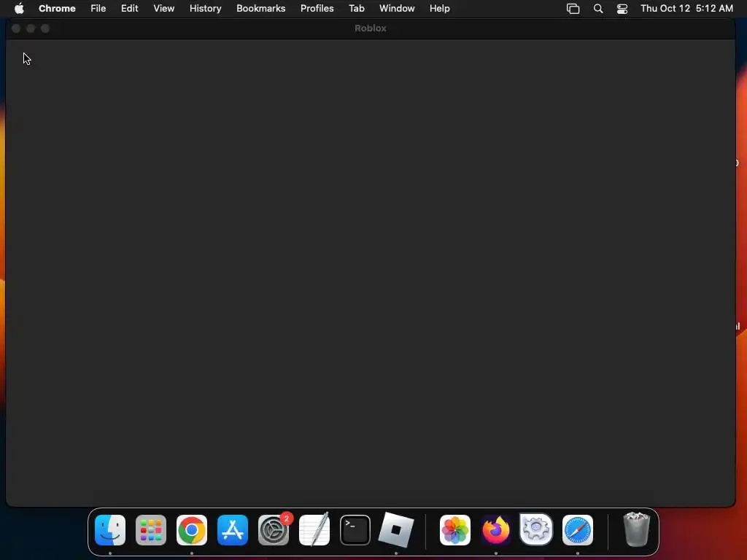Open the Tab menu

pos(356,9)
